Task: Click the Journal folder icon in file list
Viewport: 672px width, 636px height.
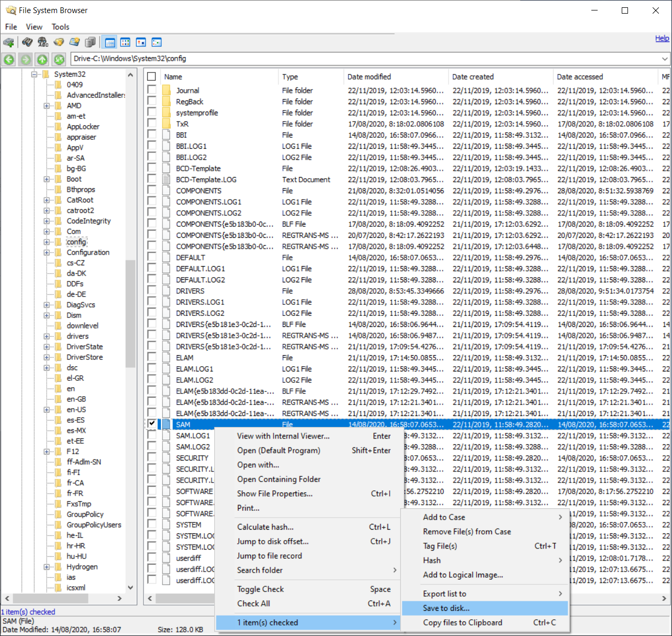Action: pyautogui.click(x=167, y=91)
